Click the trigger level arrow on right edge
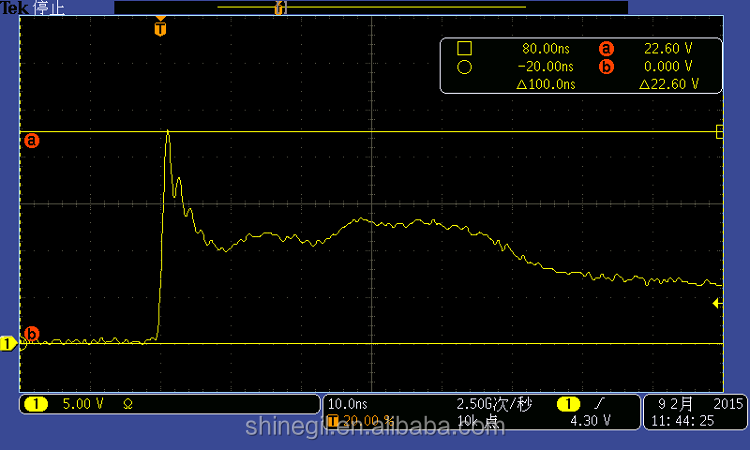The width and height of the screenshot is (750, 450). point(717,303)
